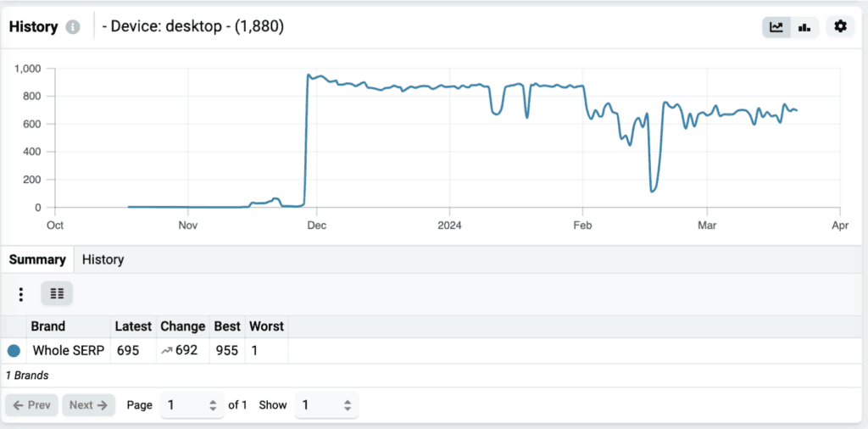The height and width of the screenshot is (429, 868).
Task: Switch to the History tab
Action: pos(103,259)
